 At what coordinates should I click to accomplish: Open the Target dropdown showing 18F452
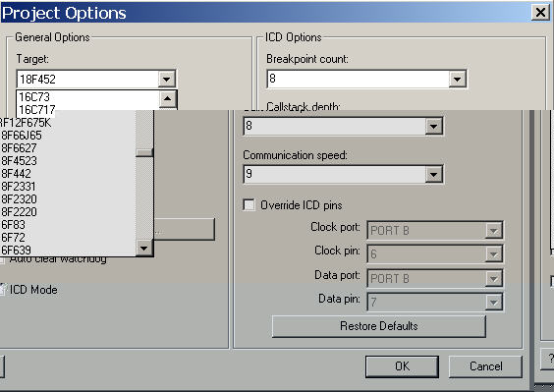166,79
